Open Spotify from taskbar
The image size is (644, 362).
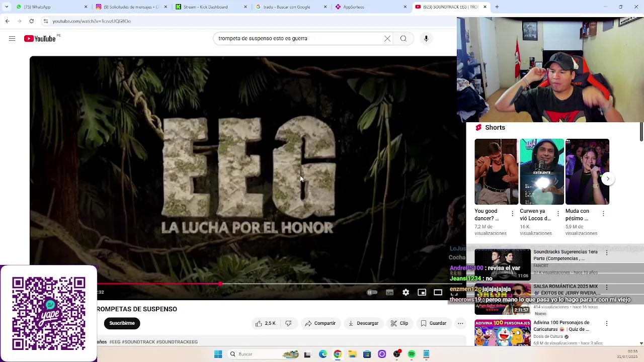(412, 354)
